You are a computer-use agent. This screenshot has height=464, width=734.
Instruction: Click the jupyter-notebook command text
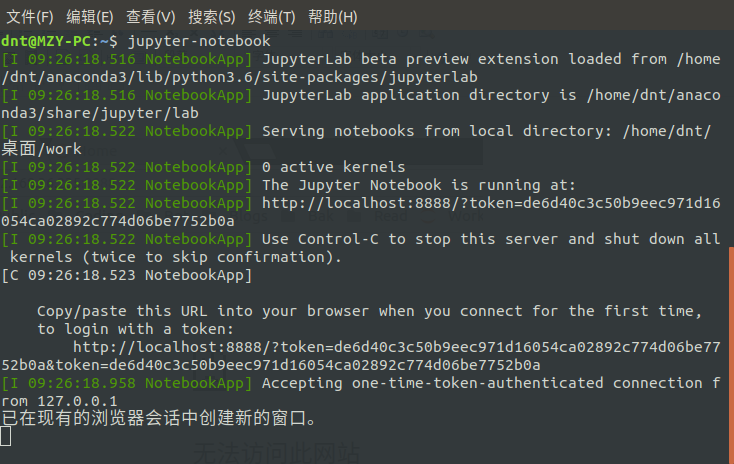[x=199, y=41]
